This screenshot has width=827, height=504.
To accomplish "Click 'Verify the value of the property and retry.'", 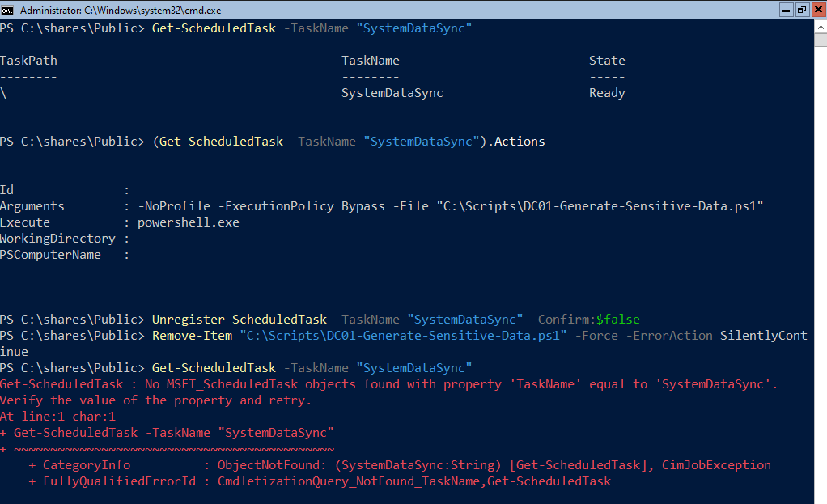I will pyautogui.click(x=155, y=400).
